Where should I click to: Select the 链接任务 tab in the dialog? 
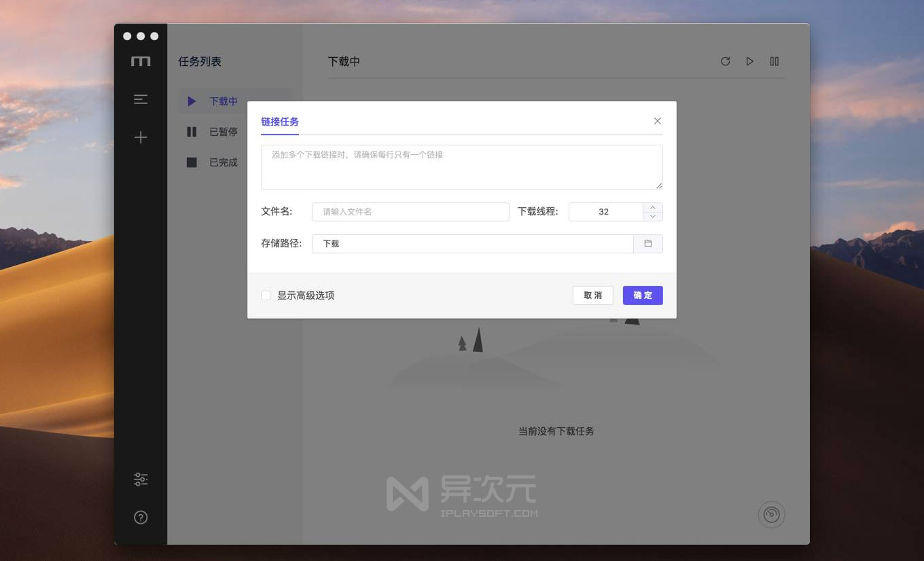280,122
